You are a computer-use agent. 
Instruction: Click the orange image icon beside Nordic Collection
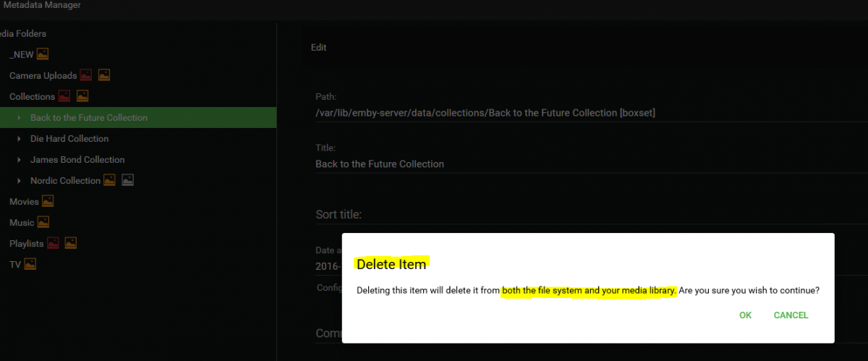pyautogui.click(x=109, y=180)
